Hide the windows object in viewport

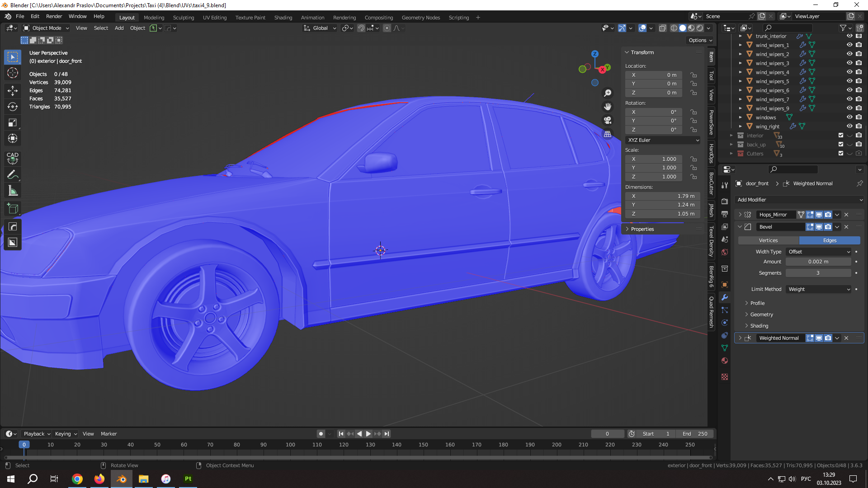pyautogui.click(x=849, y=117)
